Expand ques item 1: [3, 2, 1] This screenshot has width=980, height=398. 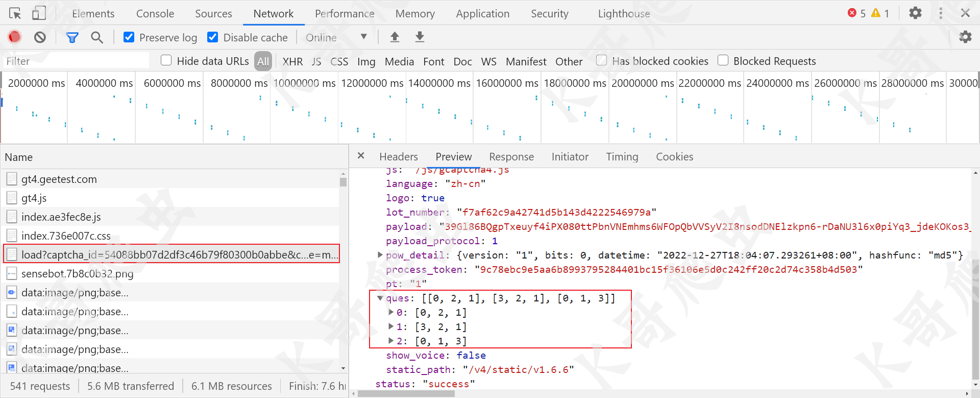[391, 326]
